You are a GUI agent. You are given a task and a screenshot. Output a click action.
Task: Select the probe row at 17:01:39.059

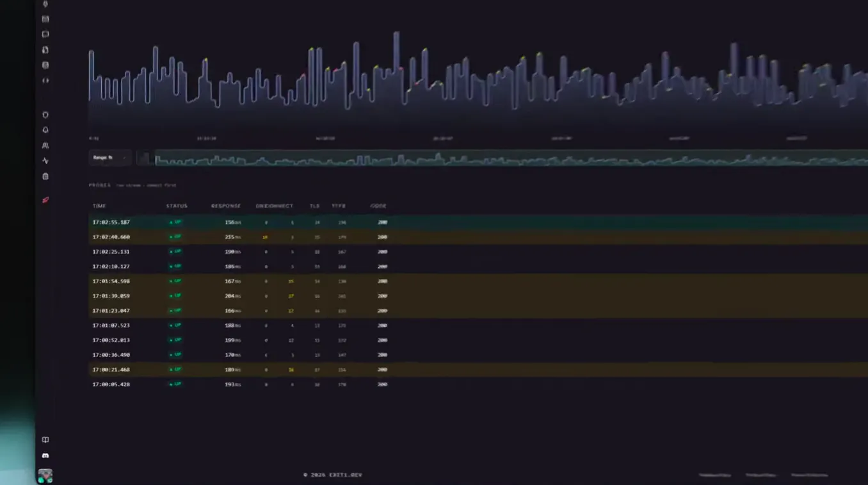[478, 296]
